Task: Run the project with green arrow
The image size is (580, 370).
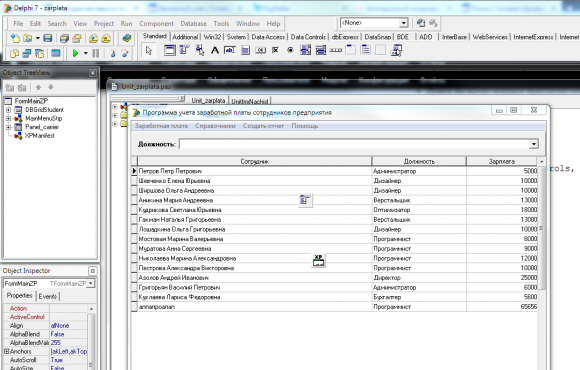Action: click(75, 53)
